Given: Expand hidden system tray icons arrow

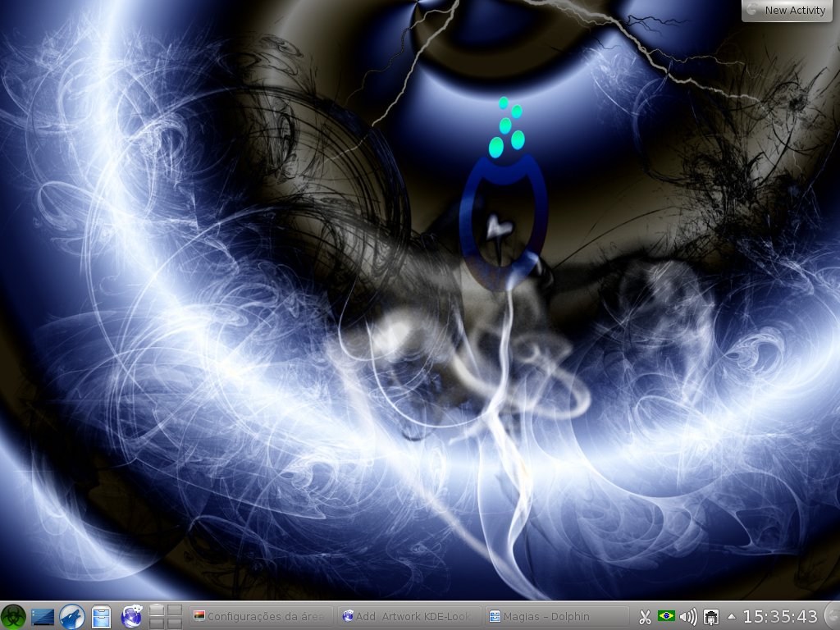Looking at the screenshot, I should [731, 617].
